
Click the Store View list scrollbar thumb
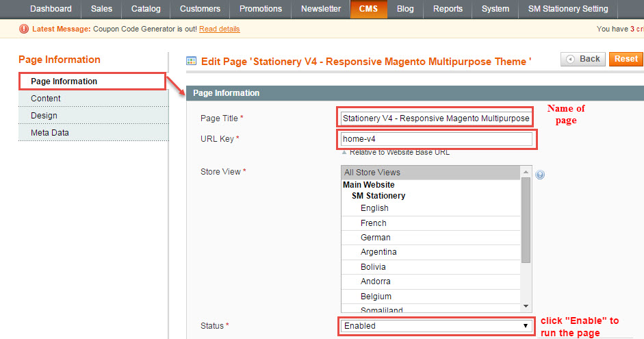click(526, 220)
